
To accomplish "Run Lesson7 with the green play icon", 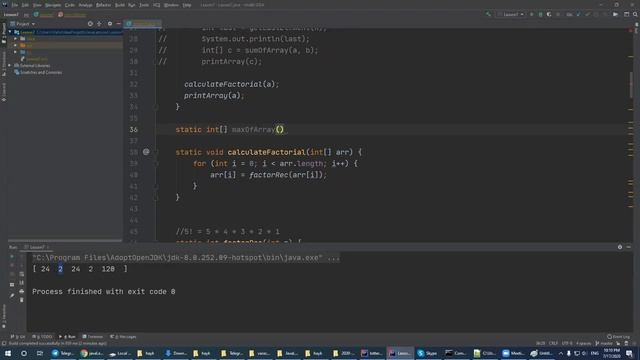I will 531,14.
